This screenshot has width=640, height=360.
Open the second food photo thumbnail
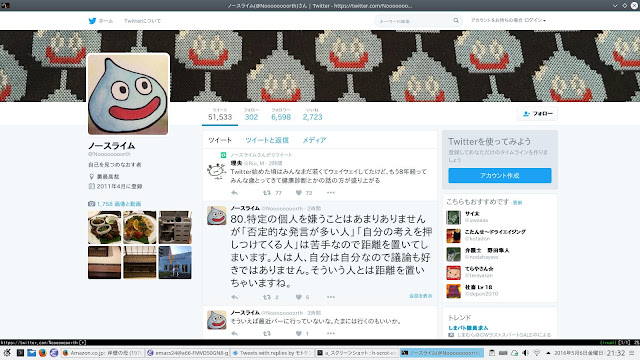click(x=140, y=227)
